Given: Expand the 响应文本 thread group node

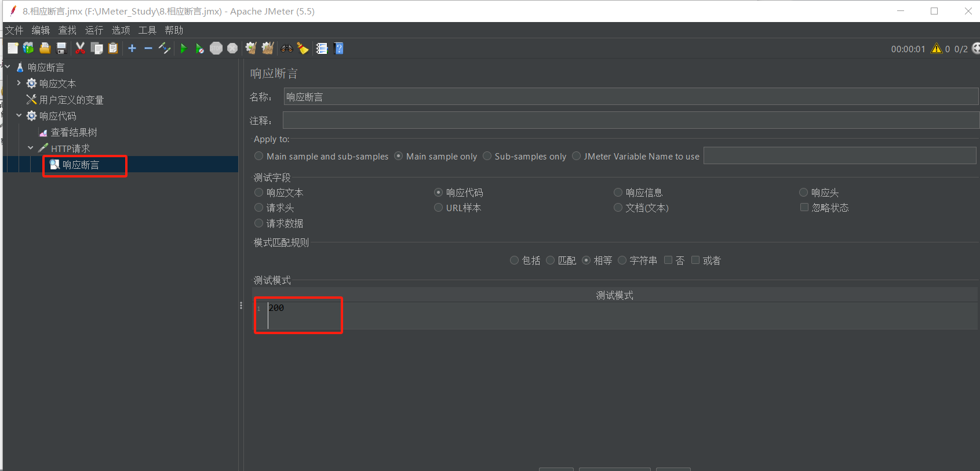Looking at the screenshot, I should point(19,84).
